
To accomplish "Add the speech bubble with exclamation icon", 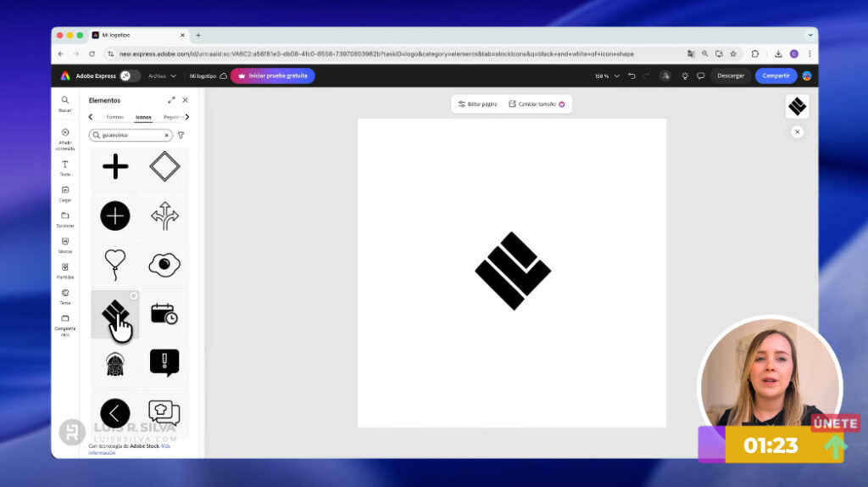I will 164,363.
